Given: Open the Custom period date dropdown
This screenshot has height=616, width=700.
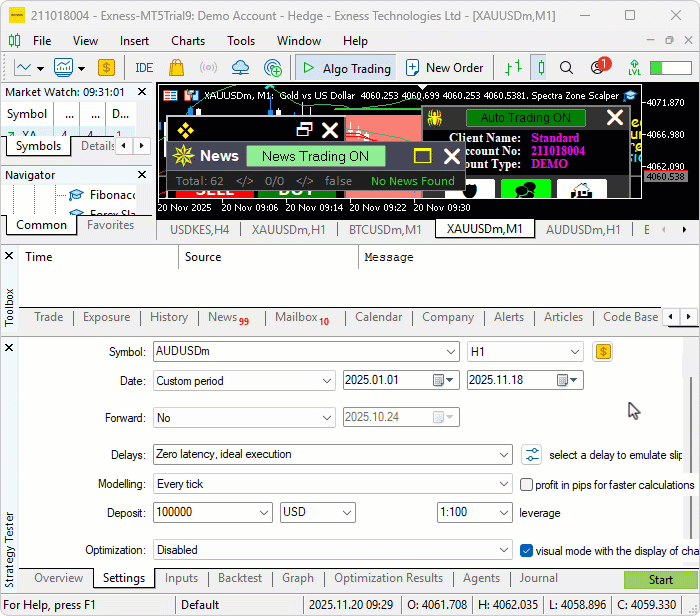Looking at the screenshot, I should point(326,381).
